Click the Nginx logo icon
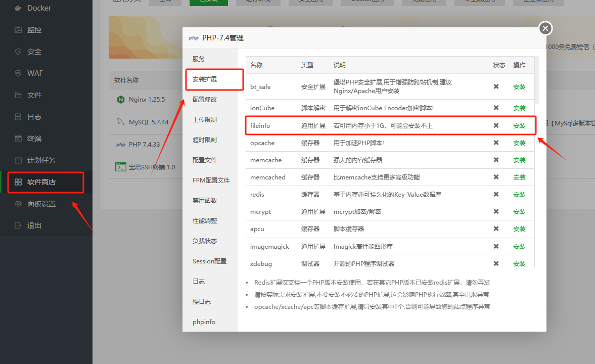 (x=121, y=100)
